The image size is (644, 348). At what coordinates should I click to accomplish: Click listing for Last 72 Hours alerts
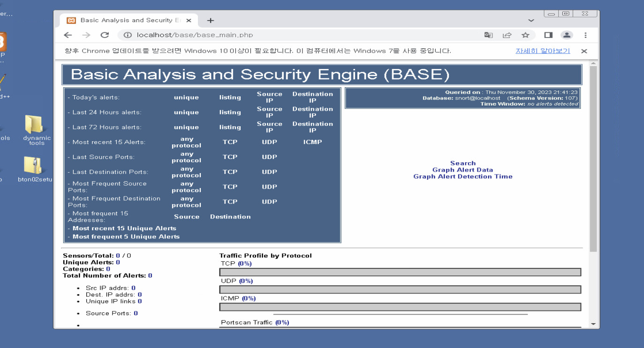click(x=230, y=128)
